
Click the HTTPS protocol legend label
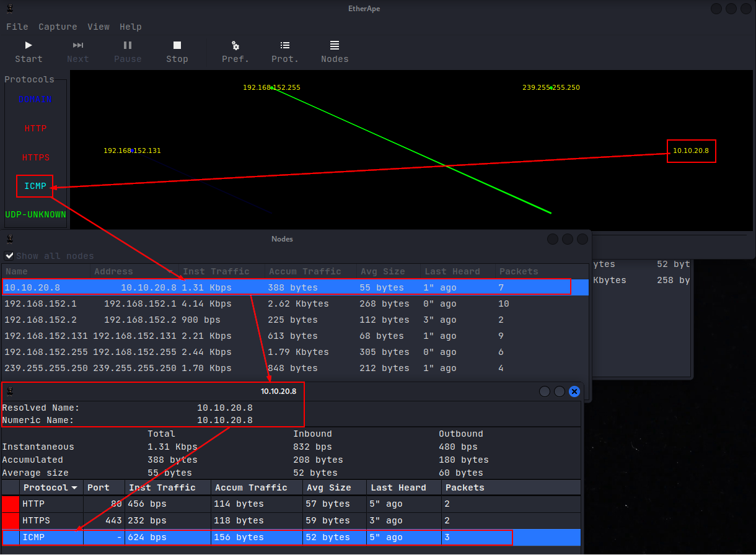36,157
